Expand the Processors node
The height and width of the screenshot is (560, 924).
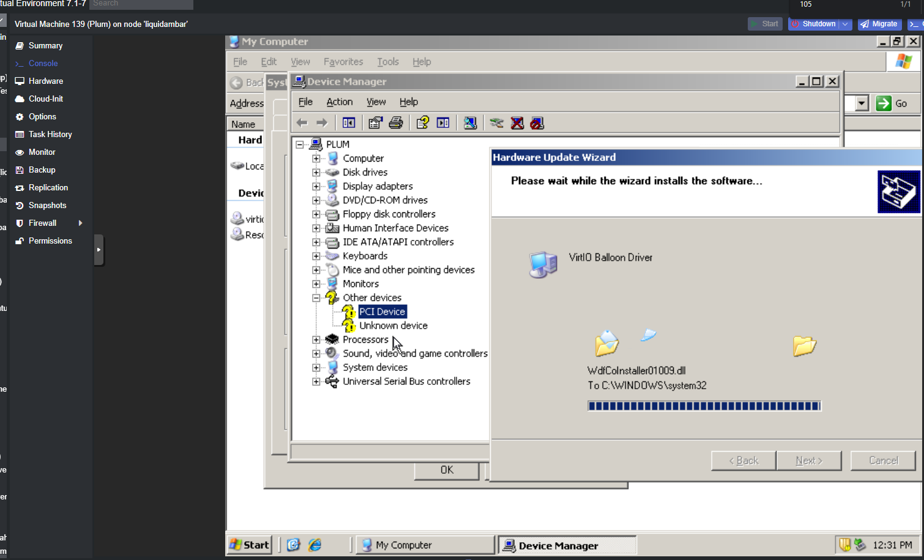(x=316, y=340)
